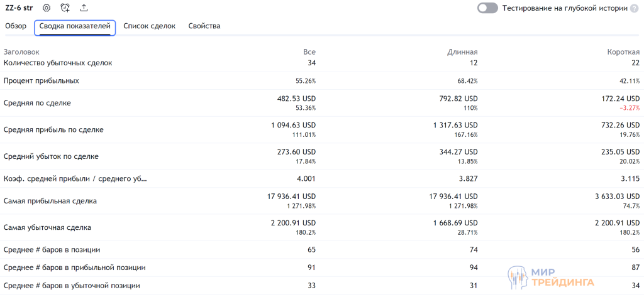The width and height of the screenshot is (644, 297).
Task: Click the Самая убыточная сделка row label
Action: tap(48, 227)
